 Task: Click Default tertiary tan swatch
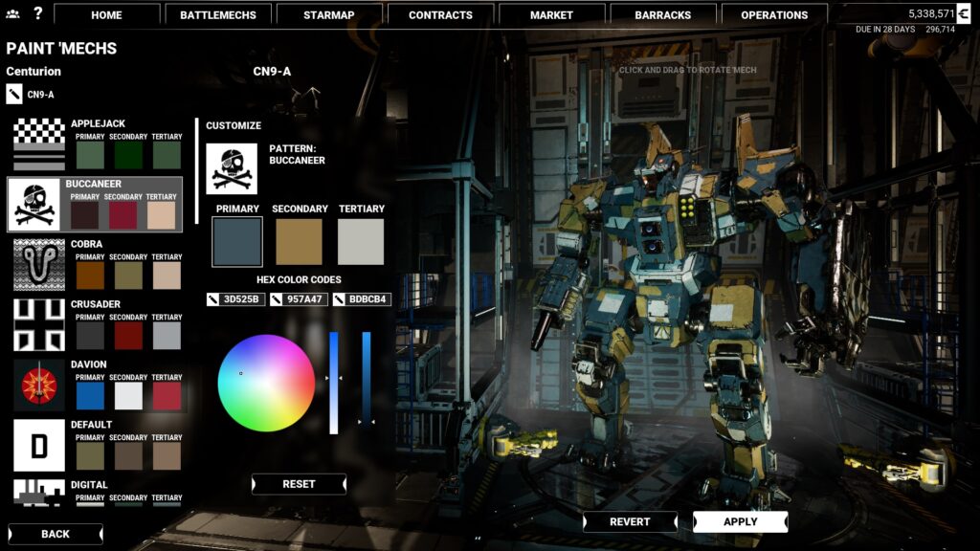click(x=167, y=456)
